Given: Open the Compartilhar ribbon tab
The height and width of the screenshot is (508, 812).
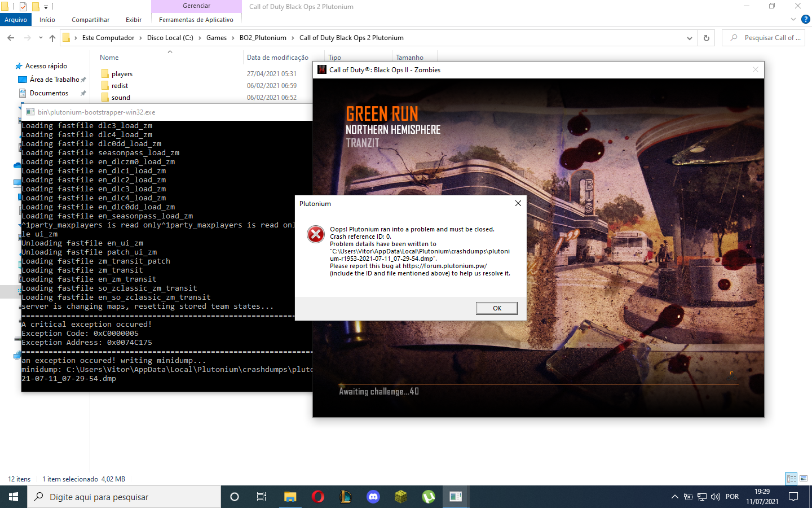Looking at the screenshot, I should pos(90,20).
